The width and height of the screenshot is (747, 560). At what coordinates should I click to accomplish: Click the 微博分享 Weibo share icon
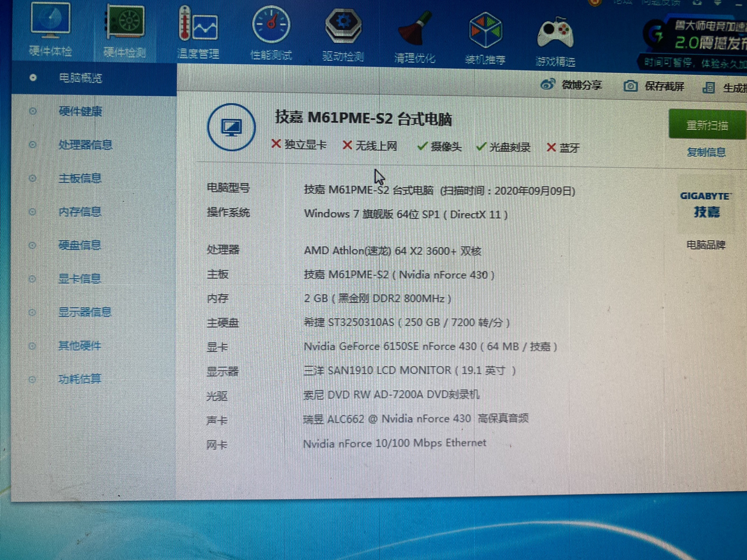pyautogui.click(x=547, y=84)
